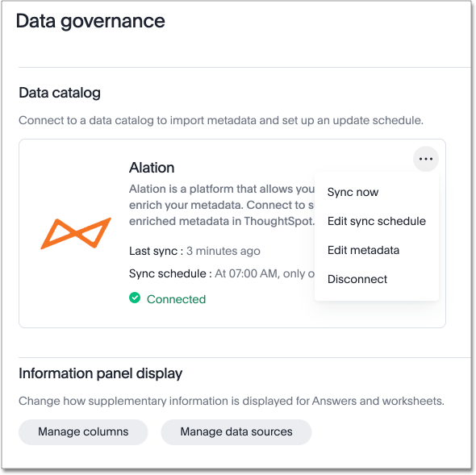Click the supplementary information description text
This screenshot has width=476, height=475.
tap(232, 401)
